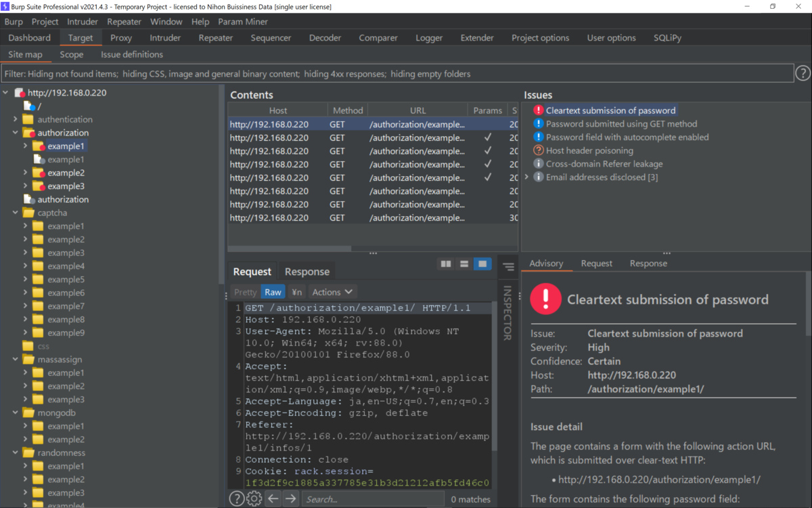The height and width of the screenshot is (508, 812).
Task: Toggle the \n non-printable characters button
Action: click(x=296, y=292)
